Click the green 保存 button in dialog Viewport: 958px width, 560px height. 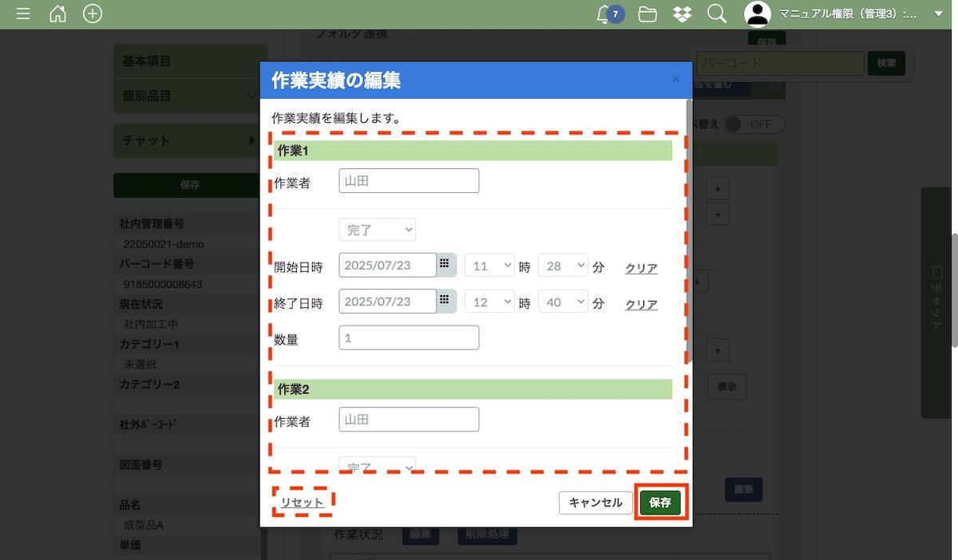coord(659,503)
